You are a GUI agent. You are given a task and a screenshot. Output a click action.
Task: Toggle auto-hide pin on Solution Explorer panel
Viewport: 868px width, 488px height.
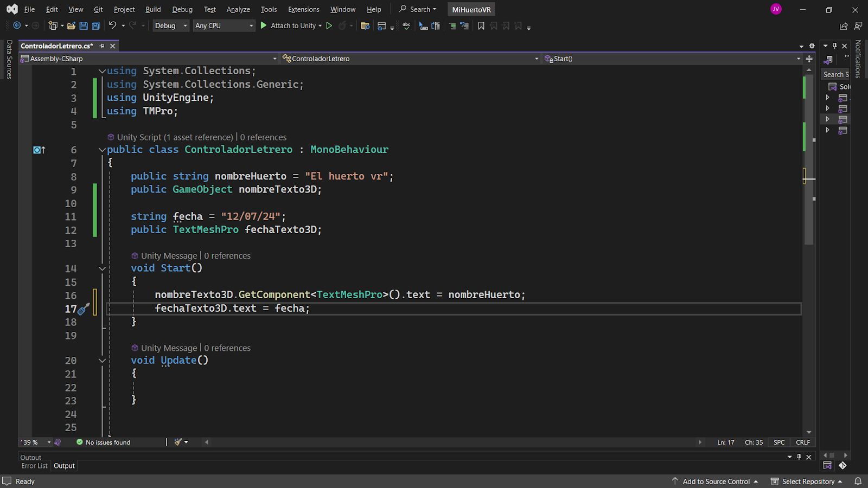(x=835, y=46)
